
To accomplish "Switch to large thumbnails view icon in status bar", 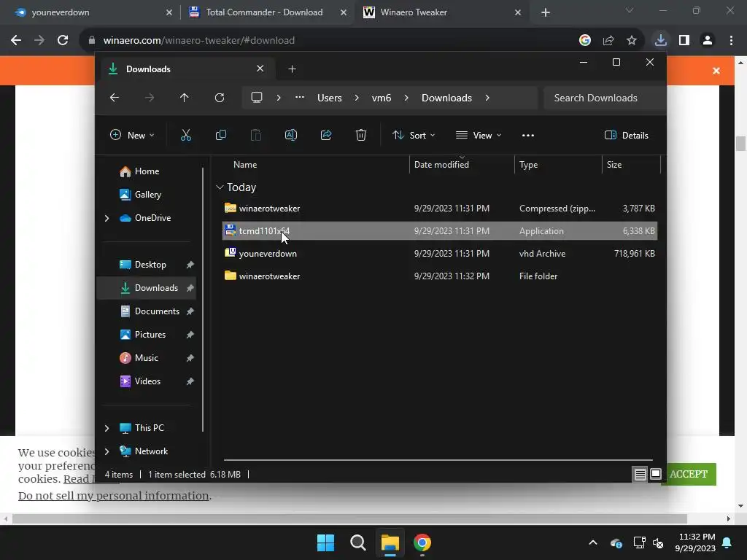I will (x=656, y=474).
